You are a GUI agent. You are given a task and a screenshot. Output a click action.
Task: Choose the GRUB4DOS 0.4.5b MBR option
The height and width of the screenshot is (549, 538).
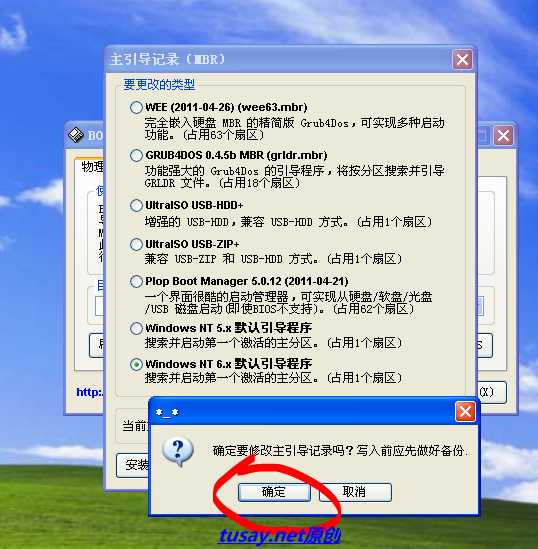136,155
